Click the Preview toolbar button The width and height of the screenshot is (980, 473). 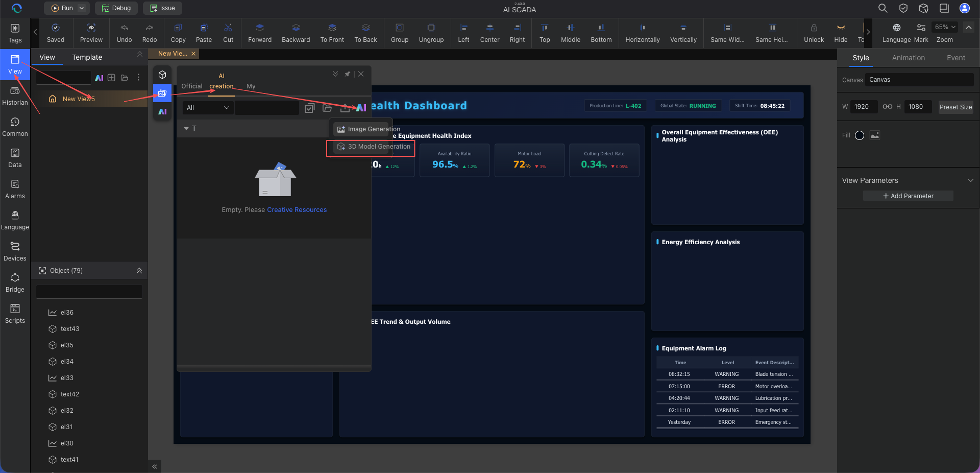click(91, 33)
